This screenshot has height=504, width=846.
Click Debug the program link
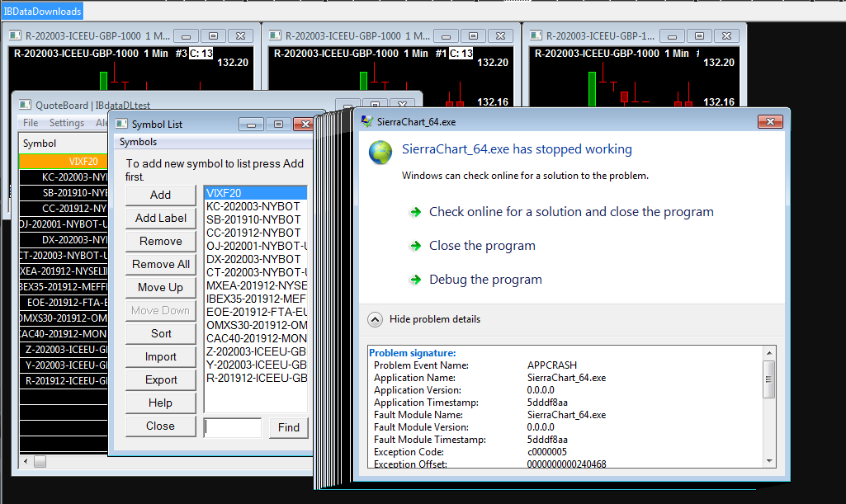click(485, 280)
